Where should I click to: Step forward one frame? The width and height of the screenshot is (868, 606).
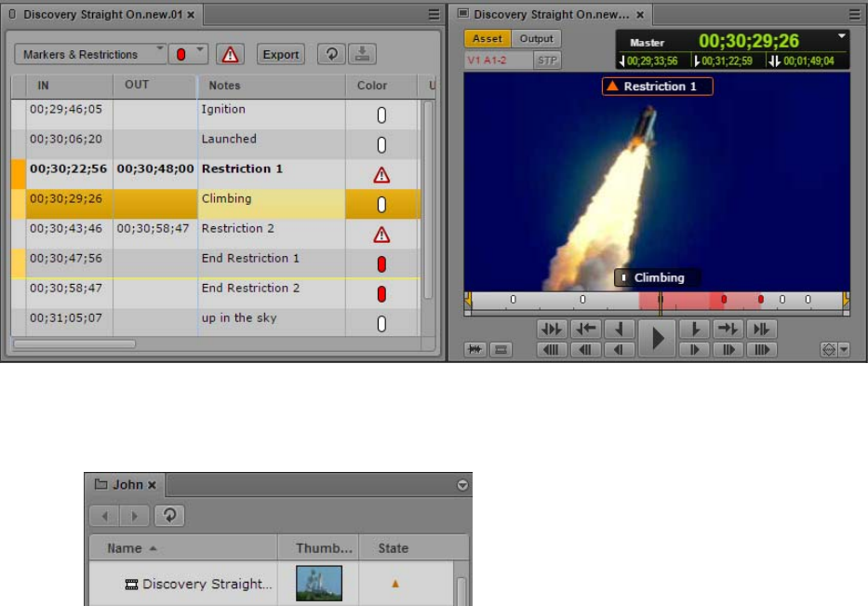click(694, 349)
